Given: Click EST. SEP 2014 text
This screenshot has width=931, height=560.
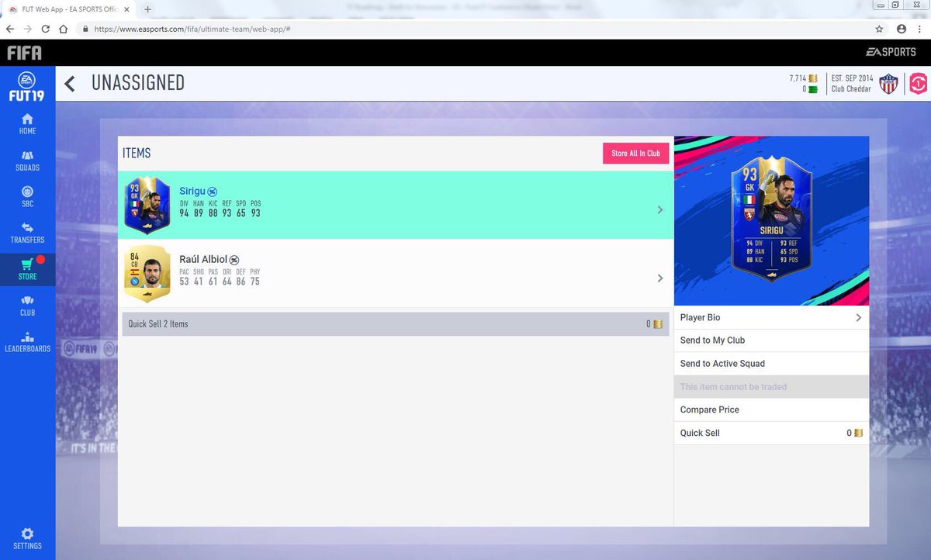Looking at the screenshot, I should coord(852,78).
